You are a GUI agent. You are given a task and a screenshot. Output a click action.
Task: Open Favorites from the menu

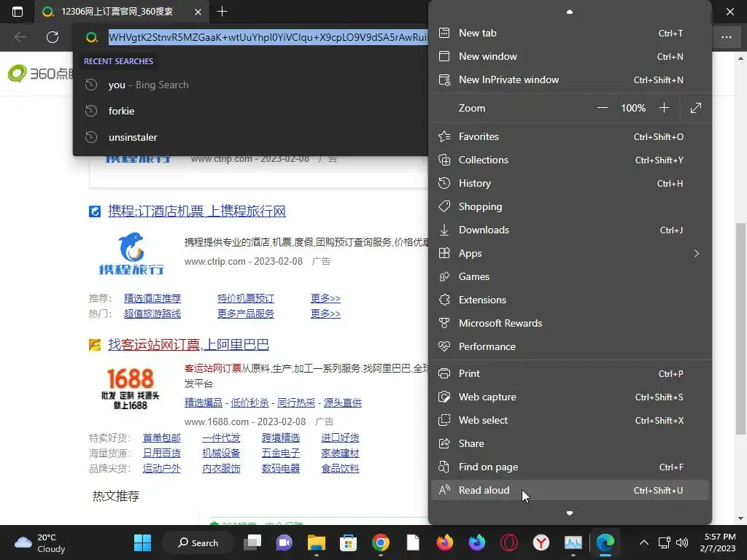569,136
